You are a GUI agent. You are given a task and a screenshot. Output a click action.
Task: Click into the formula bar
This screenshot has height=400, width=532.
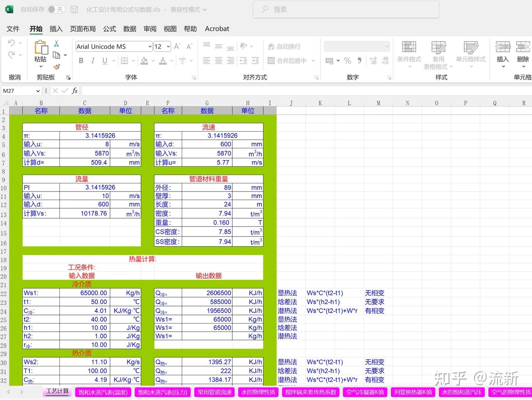(307, 91)
